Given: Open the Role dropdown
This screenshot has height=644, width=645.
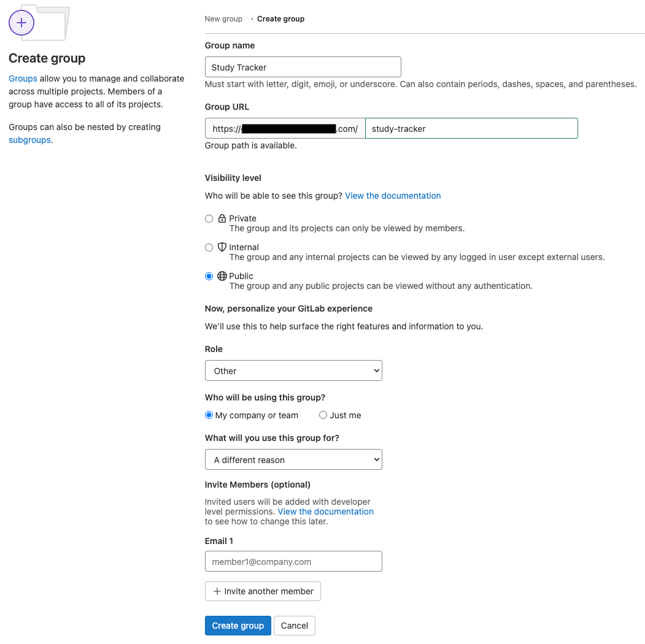Looking at the screenshot, I should click(x=293, y=370).
